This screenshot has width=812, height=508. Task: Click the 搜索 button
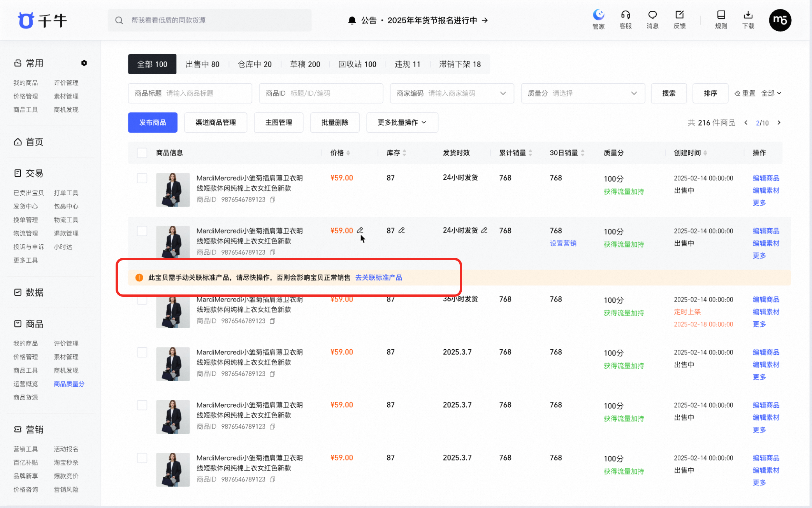(669, 93)
